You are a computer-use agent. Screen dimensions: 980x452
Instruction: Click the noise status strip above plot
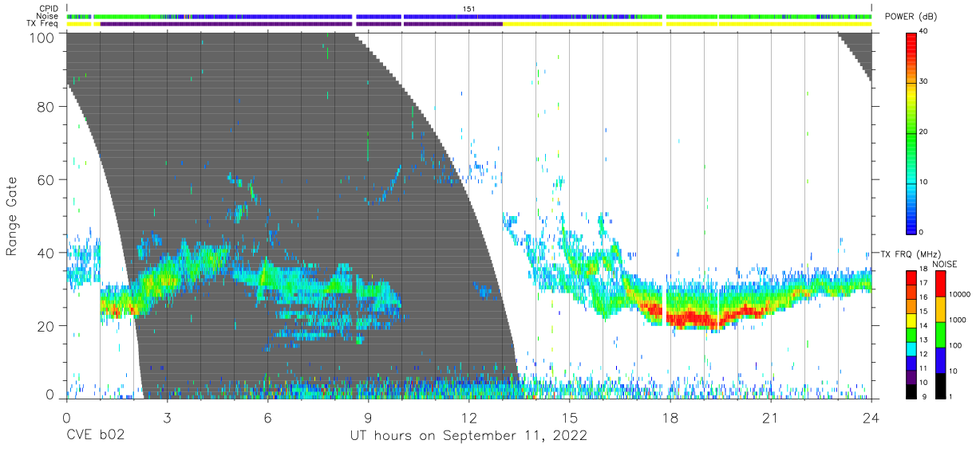[x=469, y=16]
